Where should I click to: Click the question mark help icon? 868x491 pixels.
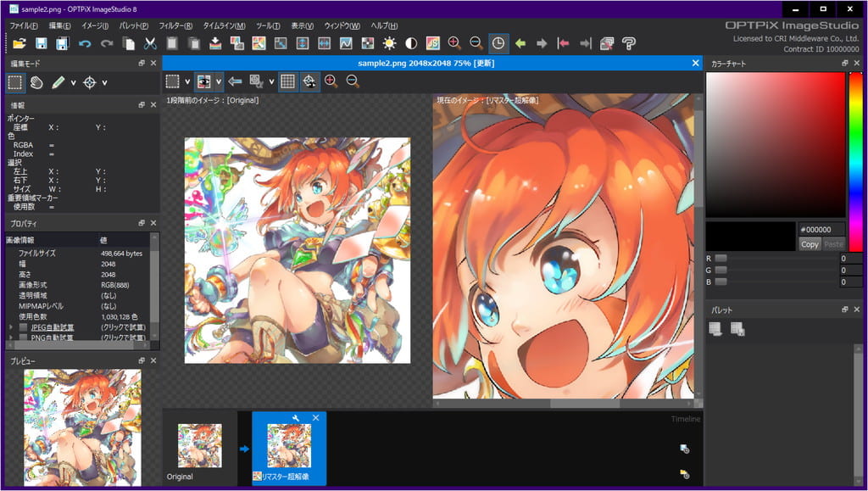629,44
